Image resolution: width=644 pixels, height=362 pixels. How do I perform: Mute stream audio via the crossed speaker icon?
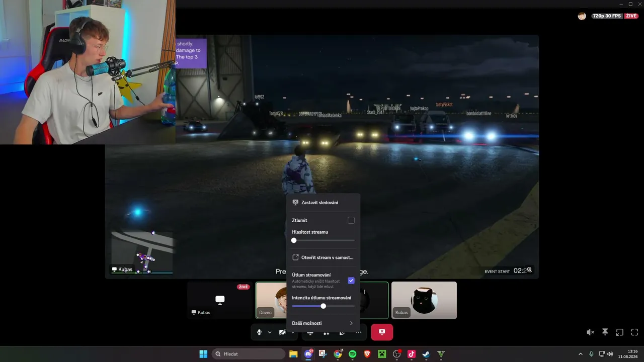(590, 332)
